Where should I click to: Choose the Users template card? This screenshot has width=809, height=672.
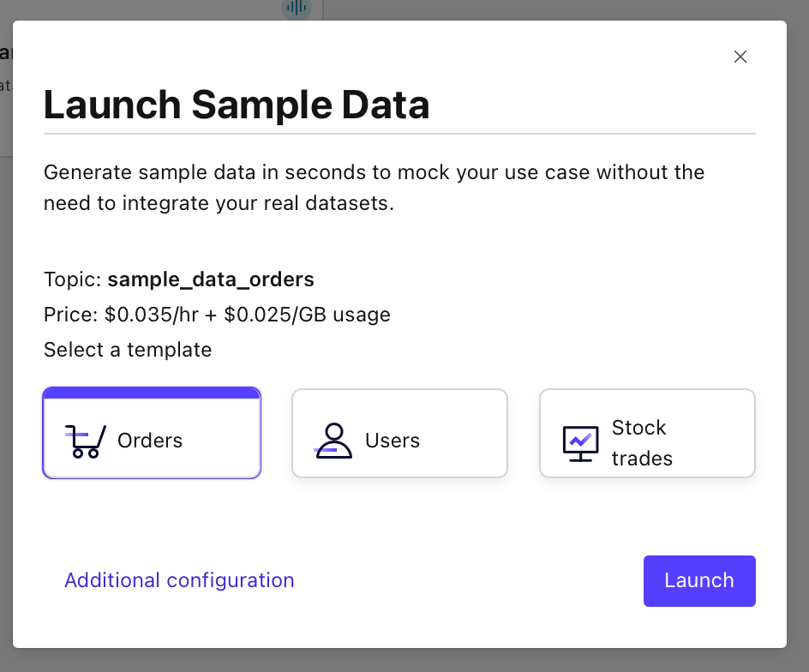[399, 433]
